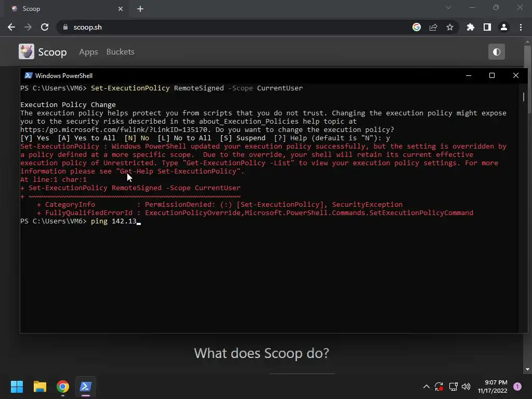Open the Chrome extensions puzzle icon
The width and height of the screenshot is (532, 399).
471,27
